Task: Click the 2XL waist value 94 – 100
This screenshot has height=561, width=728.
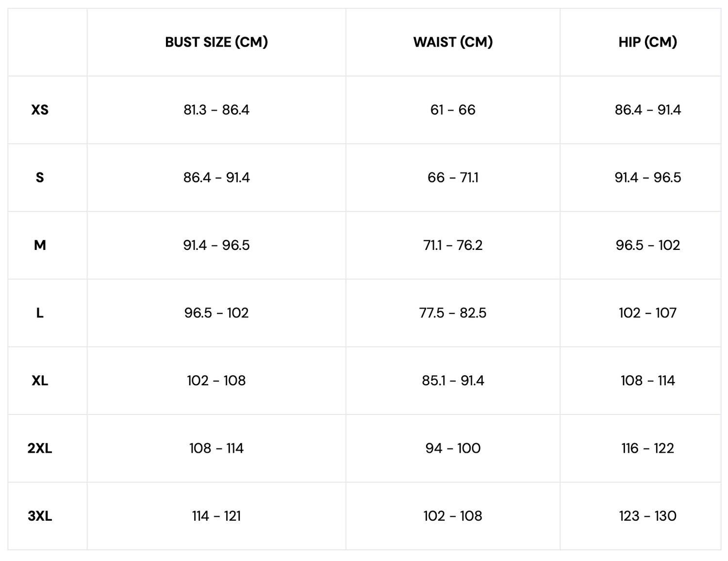Action: (453, 448)
